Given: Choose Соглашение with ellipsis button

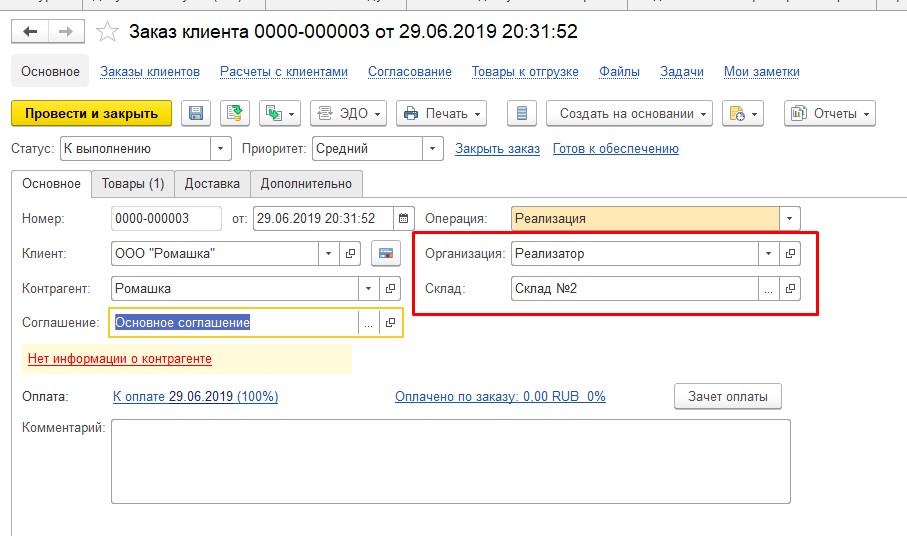Looking at the screenshot, I should tap(368, 323).
